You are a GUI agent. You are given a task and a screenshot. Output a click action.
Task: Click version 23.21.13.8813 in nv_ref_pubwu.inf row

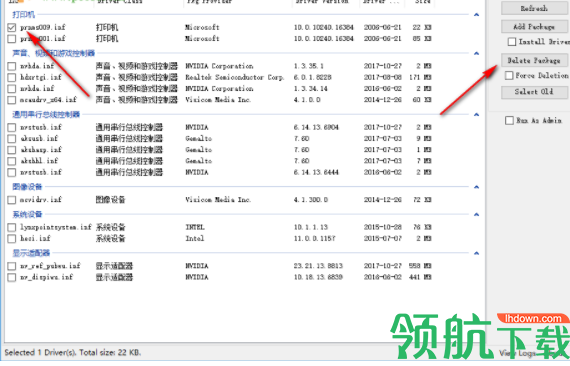(x=318, y=266)
